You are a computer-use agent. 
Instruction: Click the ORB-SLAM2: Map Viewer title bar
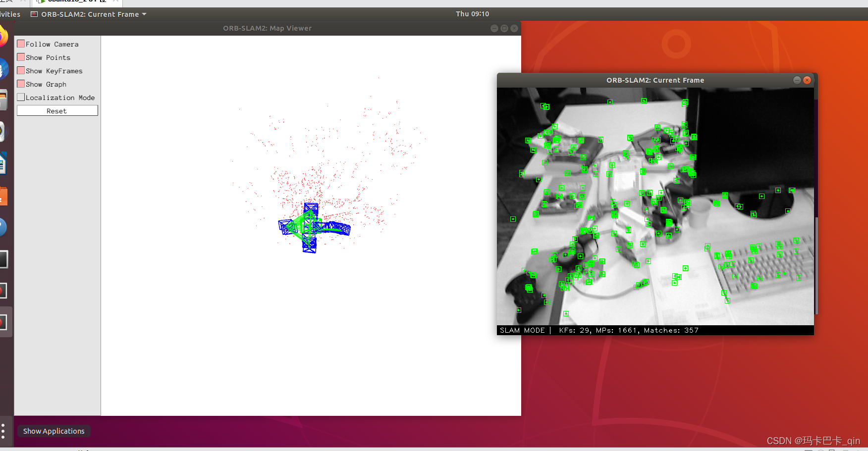coord(268,28)
